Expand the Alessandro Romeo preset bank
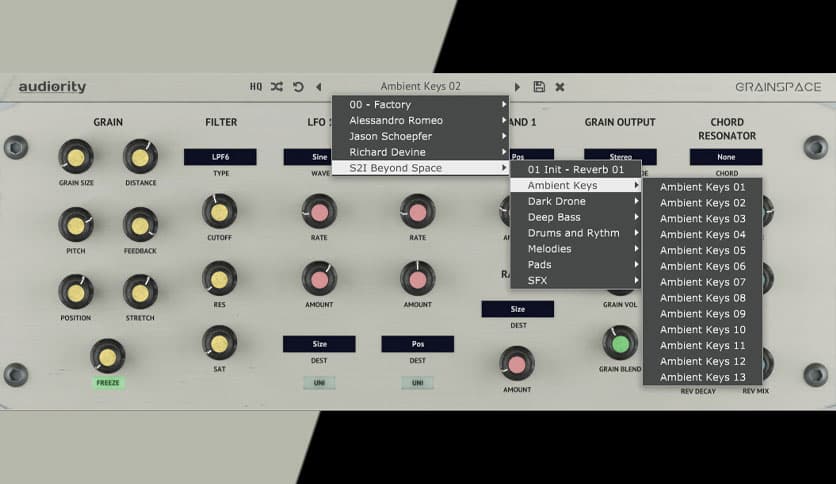Image resolution: width=836 pixels, height=484 pixels. [x=421, y=120]
